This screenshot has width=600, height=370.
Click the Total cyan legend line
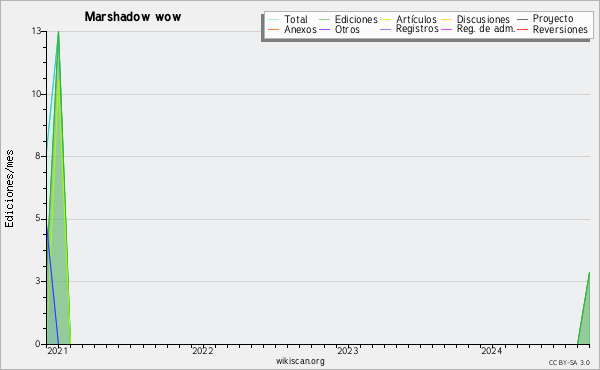pos(274,19)
